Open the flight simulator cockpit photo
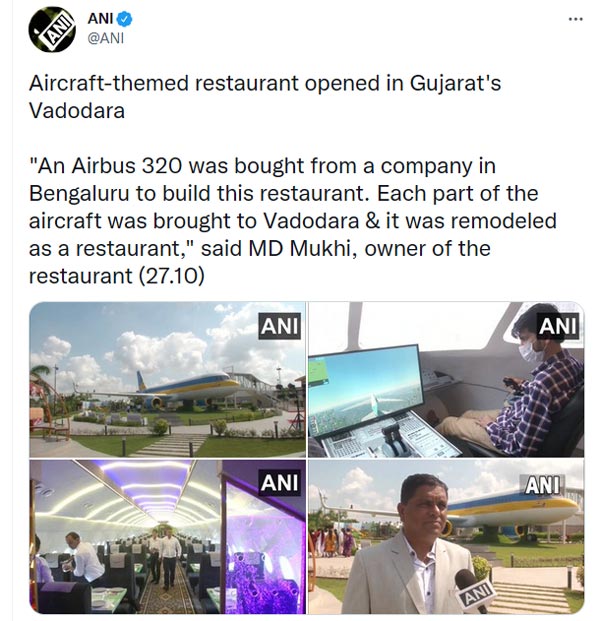This screenshot has height=621, width=600. (446, 380)
